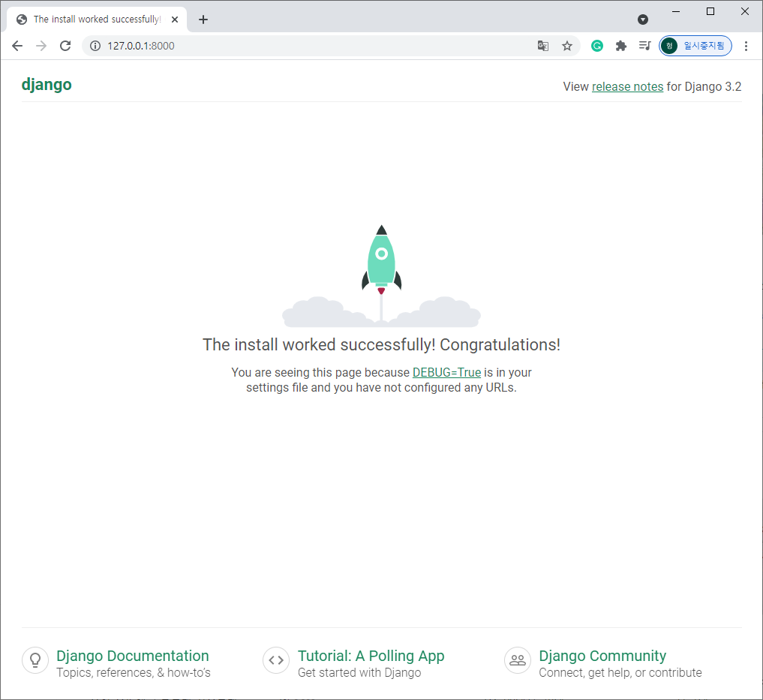Go forward with the forward arrow
The image size is (763, 700).
click(x=41, y=46)
